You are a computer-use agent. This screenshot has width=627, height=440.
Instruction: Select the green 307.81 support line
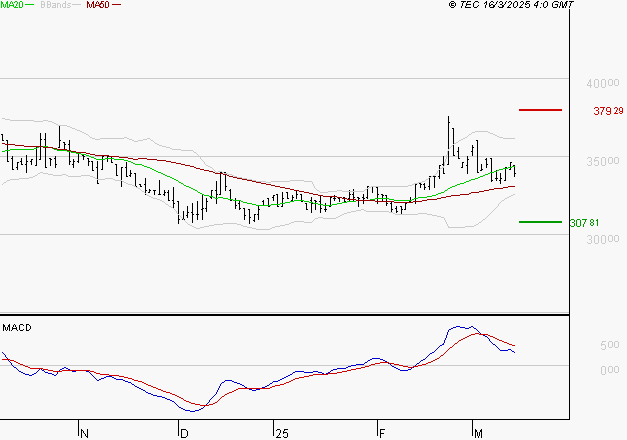(x=540, y=221)
